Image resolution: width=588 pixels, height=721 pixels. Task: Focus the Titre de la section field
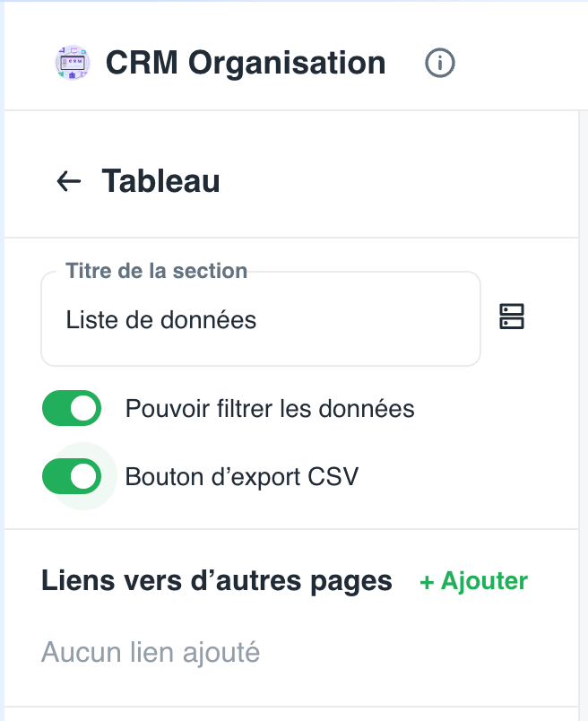point(261,318)
